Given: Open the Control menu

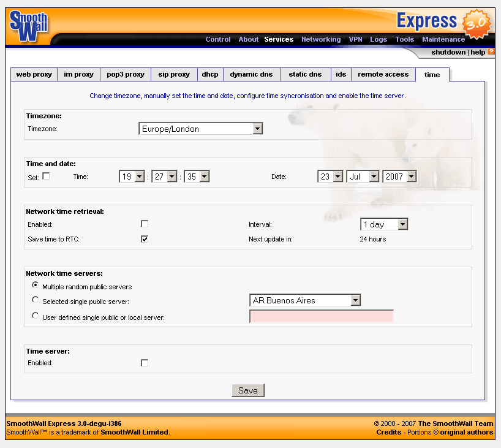Looking at the screenshot, I should point(218,39).
